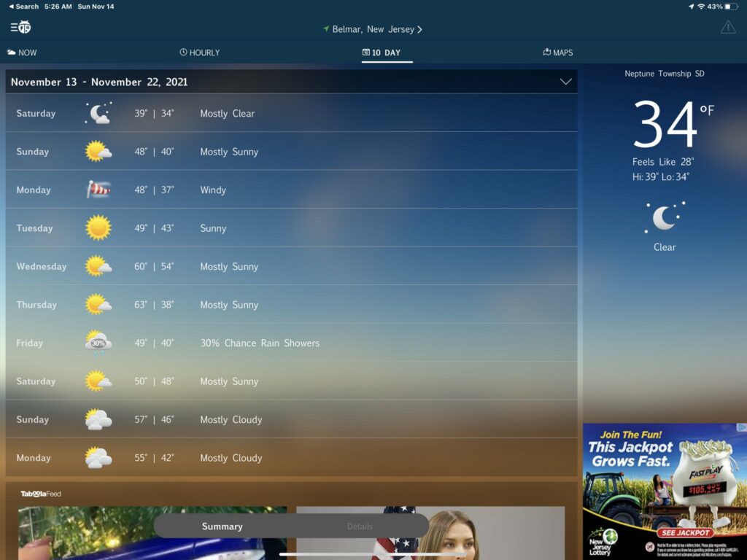Open the hamburger menu with app logo
Screen dimensions: 747x560
20,27
